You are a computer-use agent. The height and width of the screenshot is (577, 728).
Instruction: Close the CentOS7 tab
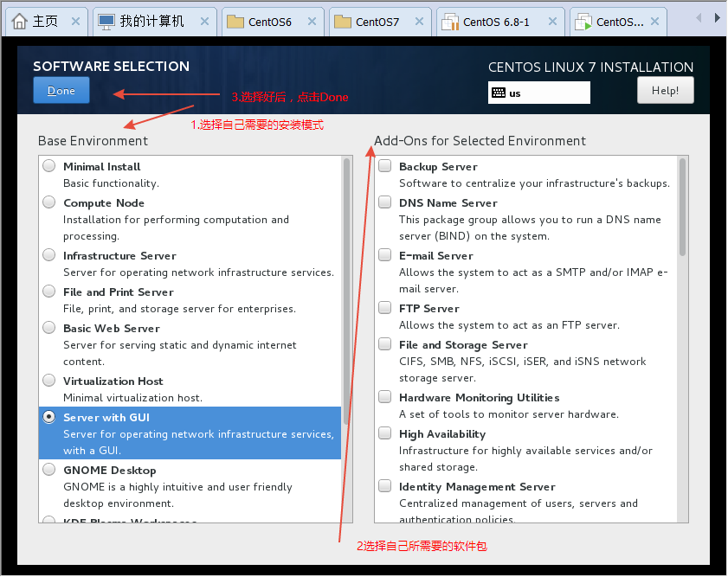pyautogui.click(x=419, y=22)
